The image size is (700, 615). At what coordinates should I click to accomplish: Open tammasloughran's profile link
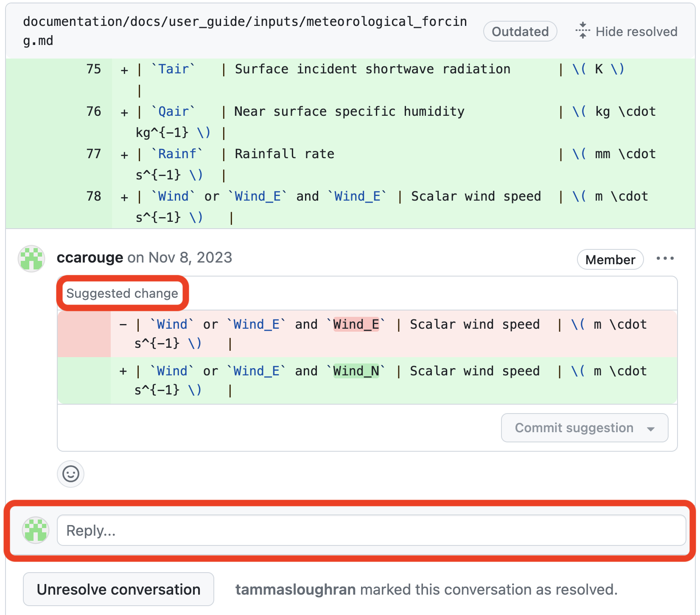295,590
